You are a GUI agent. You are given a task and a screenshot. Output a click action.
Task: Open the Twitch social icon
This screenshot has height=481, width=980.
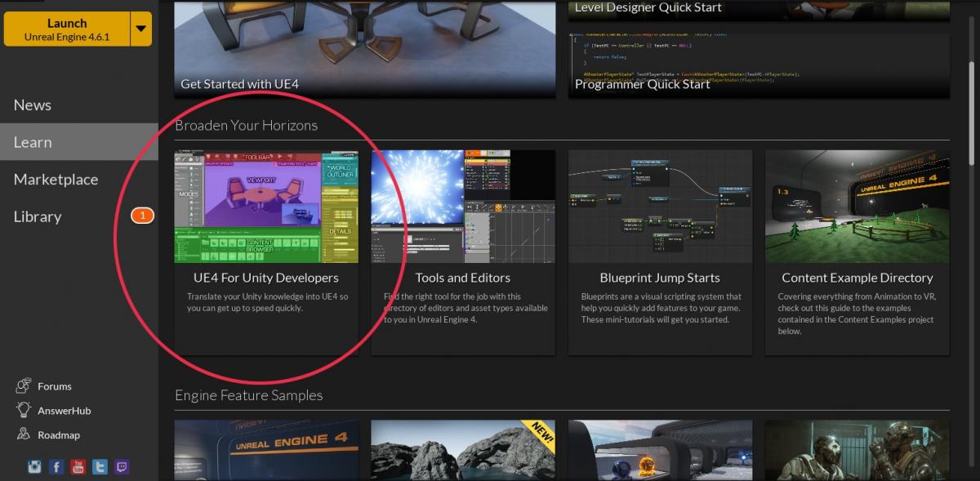(x=122, y=467)
